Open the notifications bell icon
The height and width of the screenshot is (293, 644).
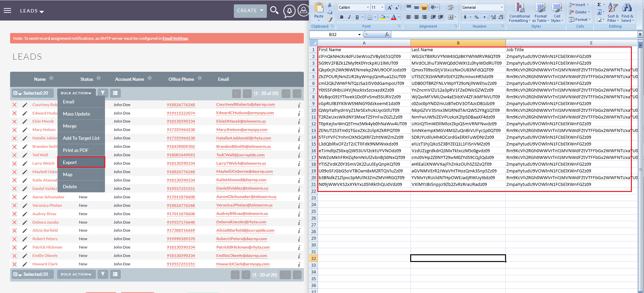(289, 11)
